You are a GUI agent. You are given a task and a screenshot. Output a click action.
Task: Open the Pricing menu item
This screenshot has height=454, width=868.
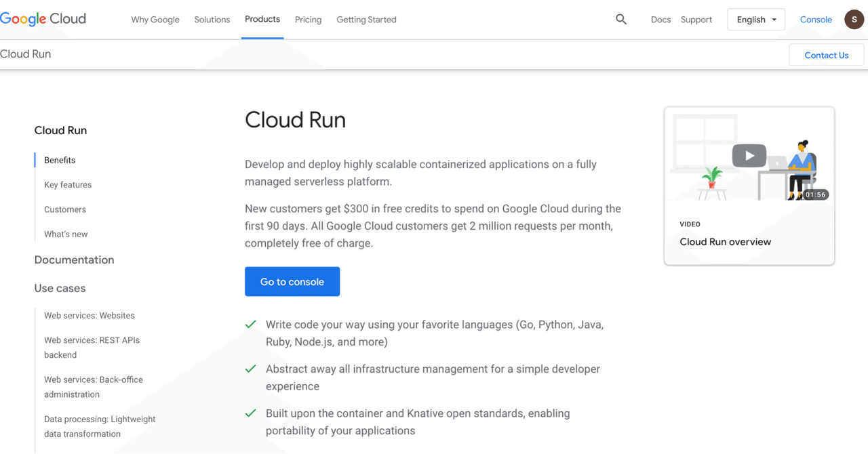(308, 19)
